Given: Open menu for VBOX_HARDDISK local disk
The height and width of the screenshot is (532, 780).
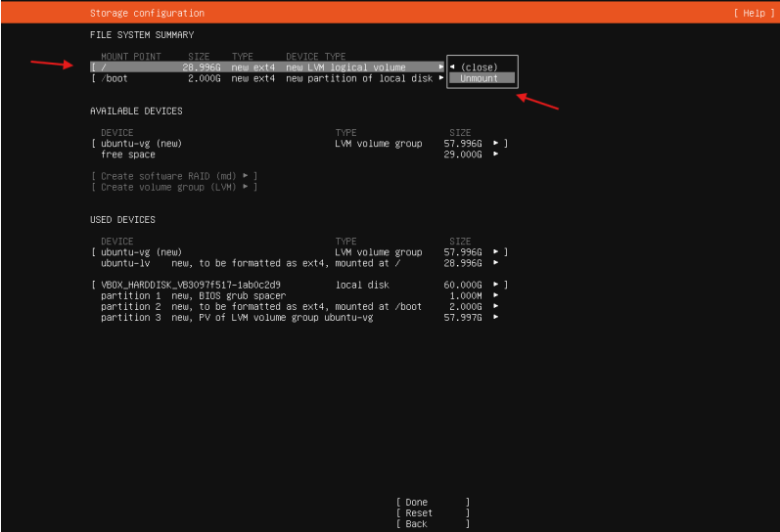Looking at the screenshot, I should (x=496, y=285).
